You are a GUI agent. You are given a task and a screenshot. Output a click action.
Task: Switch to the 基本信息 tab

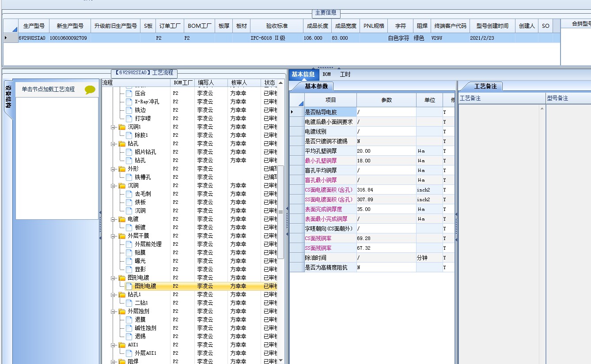pos(303,75)
